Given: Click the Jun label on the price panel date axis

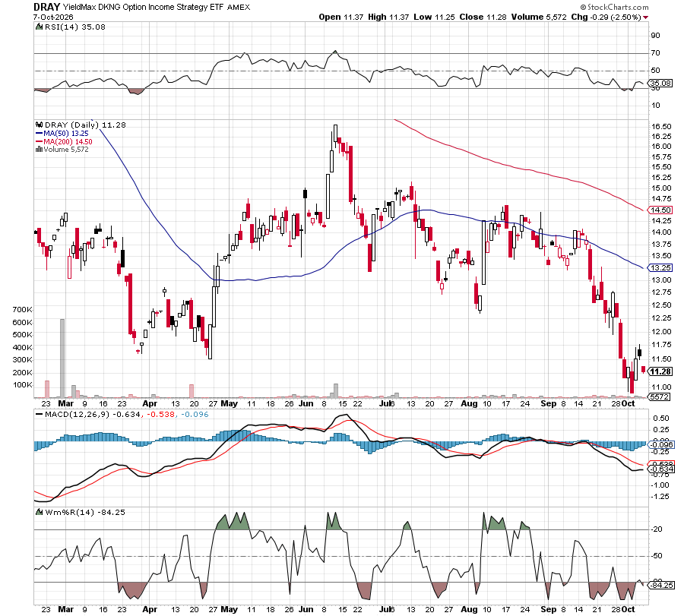Looking at the screenshot, I should coord(306,403).
